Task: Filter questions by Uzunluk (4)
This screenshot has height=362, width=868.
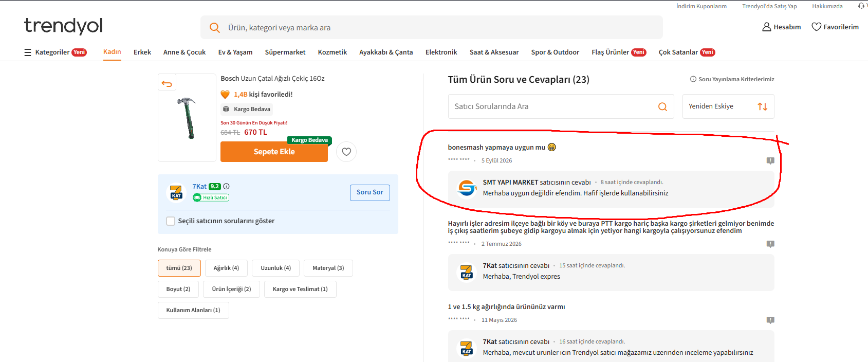Action: [275, 268]
